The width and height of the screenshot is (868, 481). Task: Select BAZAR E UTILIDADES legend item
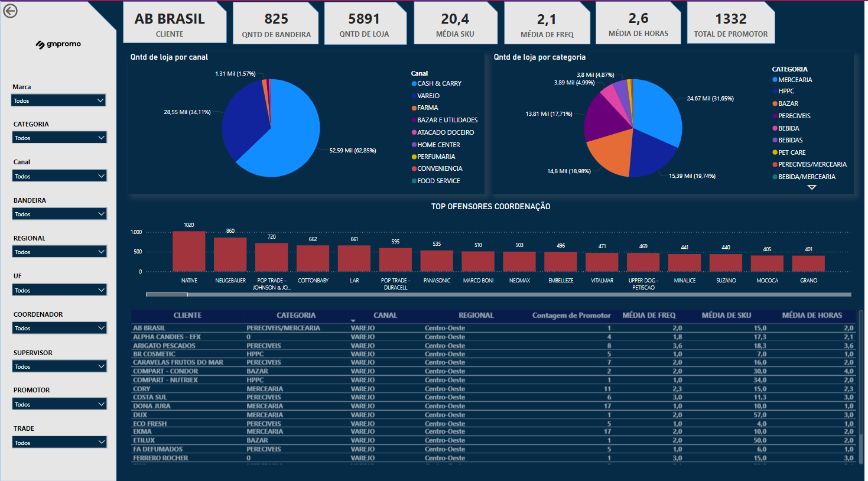coord(444,120)
